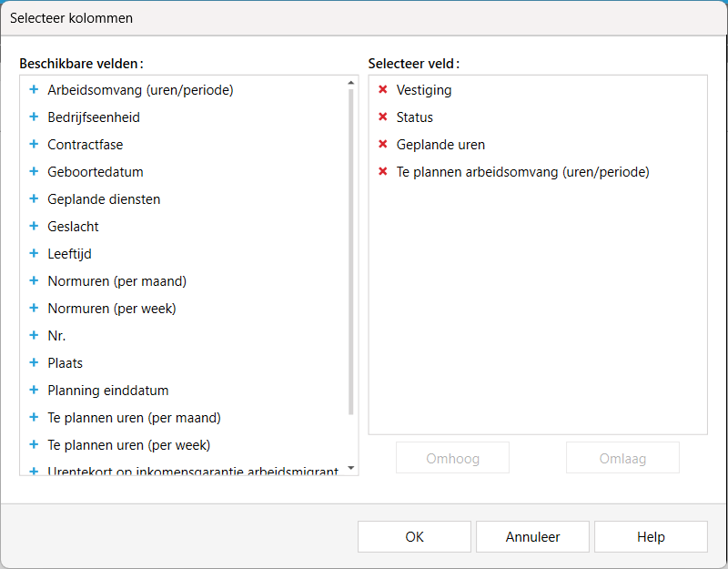Select Normuren (per maand) in available fields
This screenshot has width=728, height=569.
tap(116, 281)
